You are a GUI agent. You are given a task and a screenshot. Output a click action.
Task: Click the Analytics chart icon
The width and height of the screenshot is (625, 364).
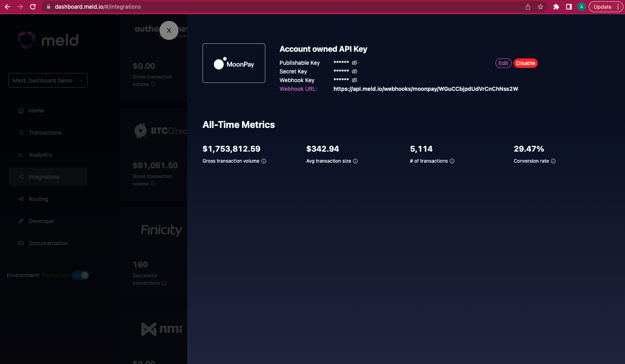click(21, 155)
